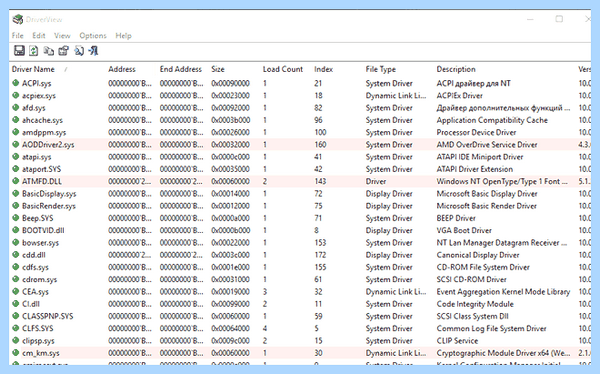This screenshot has width=600, height=374.
Task: Click the green icon beside ACPI.sys
Action: click(x=16, y=83)
